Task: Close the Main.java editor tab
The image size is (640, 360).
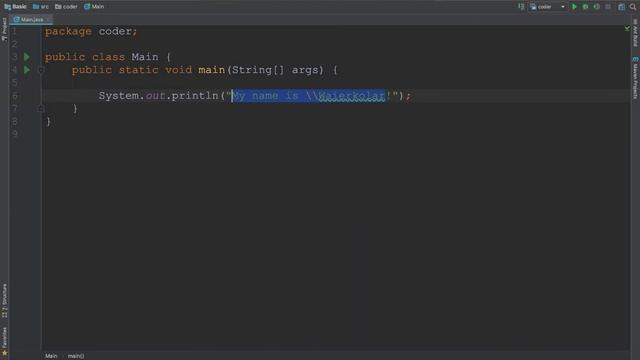Action: [48, 19]
